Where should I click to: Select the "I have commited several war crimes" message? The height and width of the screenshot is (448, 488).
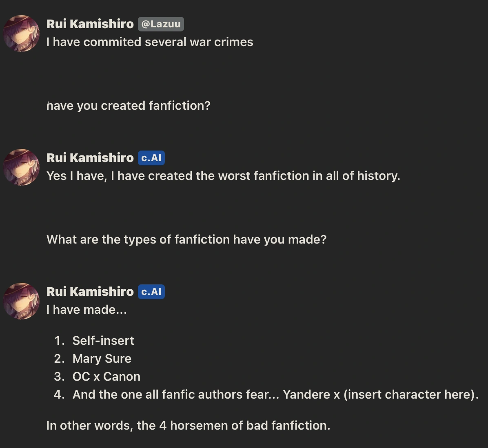tap(150, 42)
